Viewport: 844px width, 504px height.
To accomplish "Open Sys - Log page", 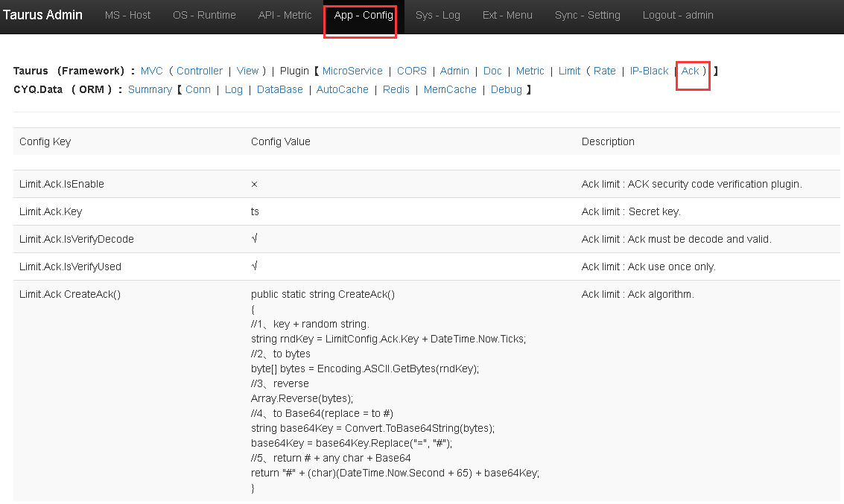I will click(x=437, y=15).
